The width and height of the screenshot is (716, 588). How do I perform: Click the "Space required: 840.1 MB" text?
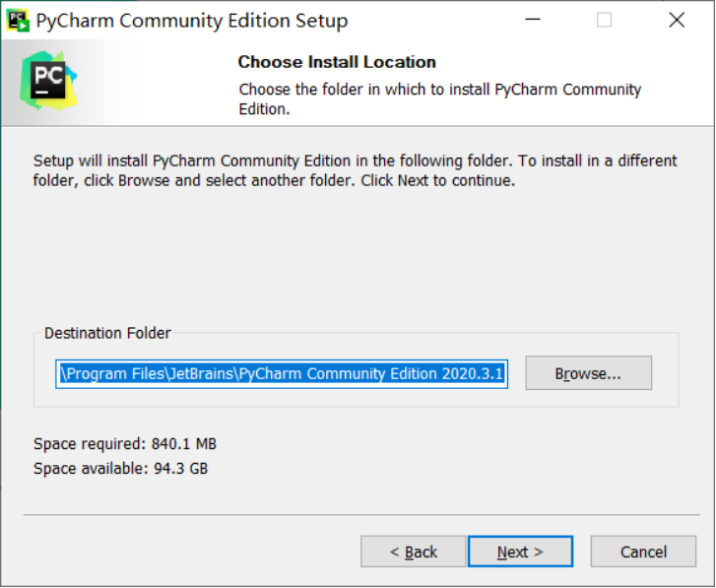coord(124,444)
